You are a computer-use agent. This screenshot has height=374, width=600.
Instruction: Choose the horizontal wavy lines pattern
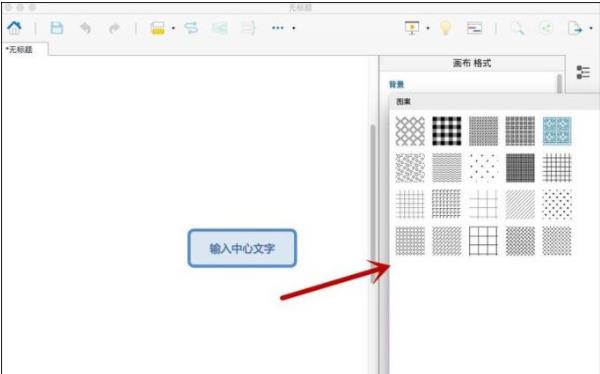tap(447, 168)
